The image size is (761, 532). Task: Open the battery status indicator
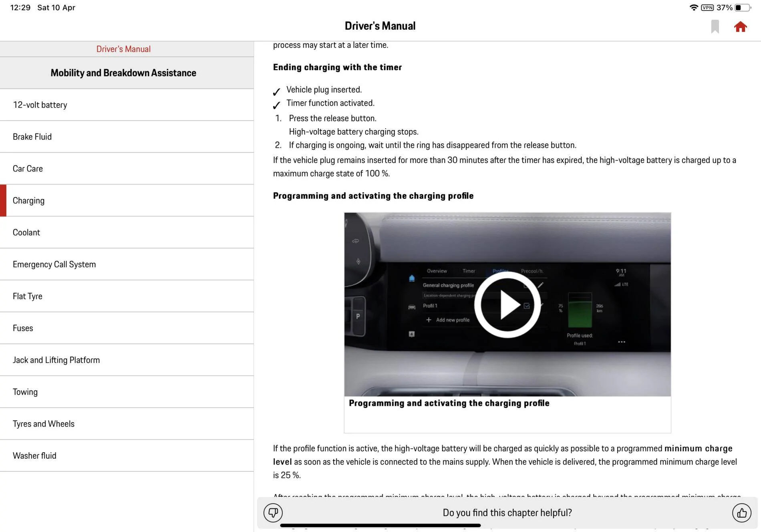743,8
